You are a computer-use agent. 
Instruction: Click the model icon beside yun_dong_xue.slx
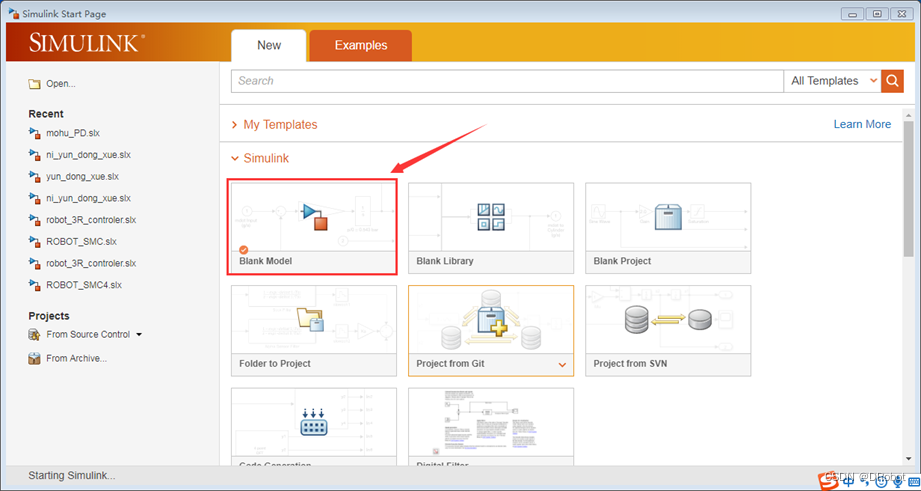[x=35, y=176]
